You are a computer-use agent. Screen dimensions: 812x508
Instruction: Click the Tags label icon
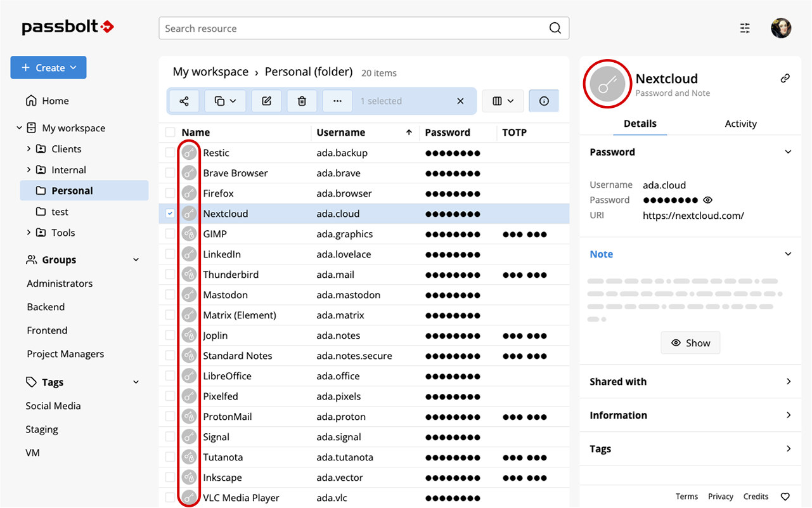tap(31, 382)
